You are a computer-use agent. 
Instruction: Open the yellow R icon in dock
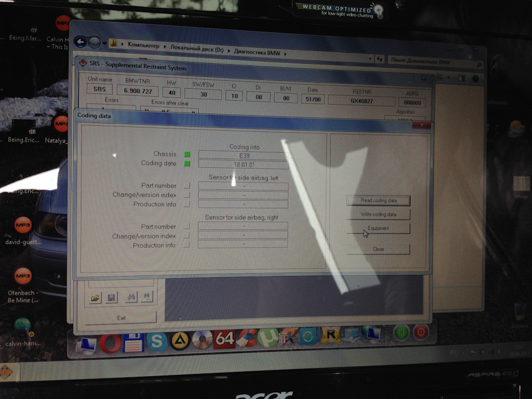point(330,335)
